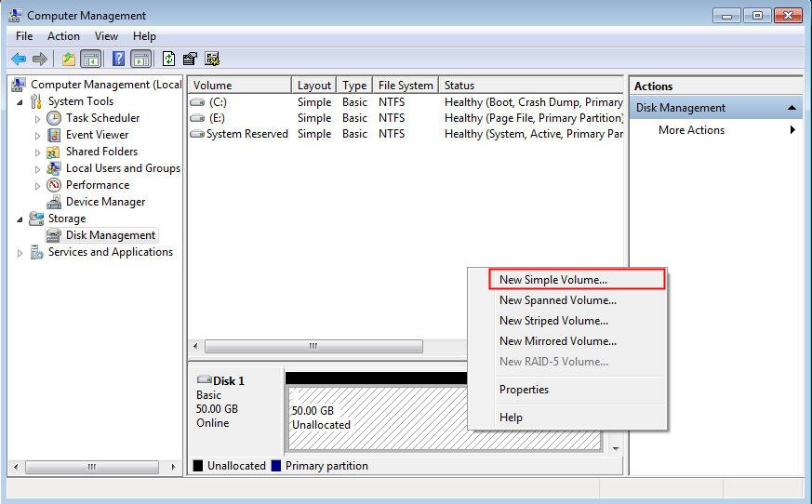Click the Properties toolbar icon beside Refresh
This screenshot has width=812, height=504.
tap(190, 59)
